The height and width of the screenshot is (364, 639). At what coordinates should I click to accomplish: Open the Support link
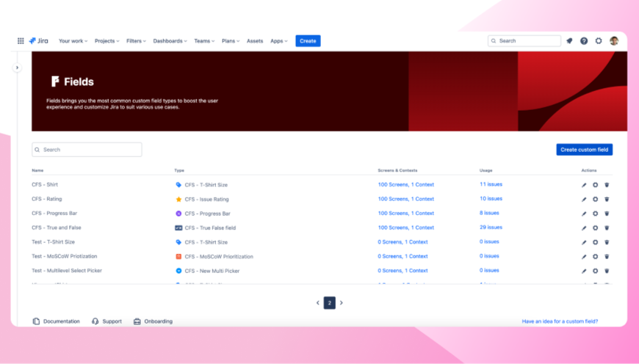point(106,321)
